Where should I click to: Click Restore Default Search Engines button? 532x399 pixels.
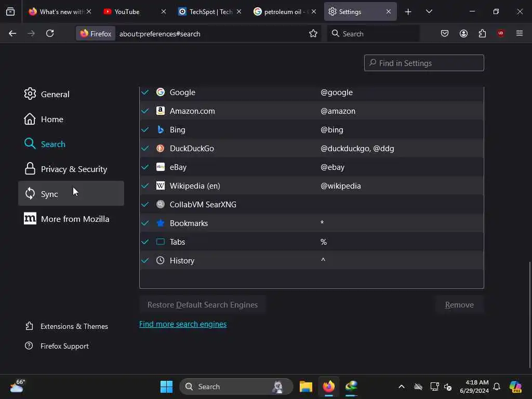202,304
